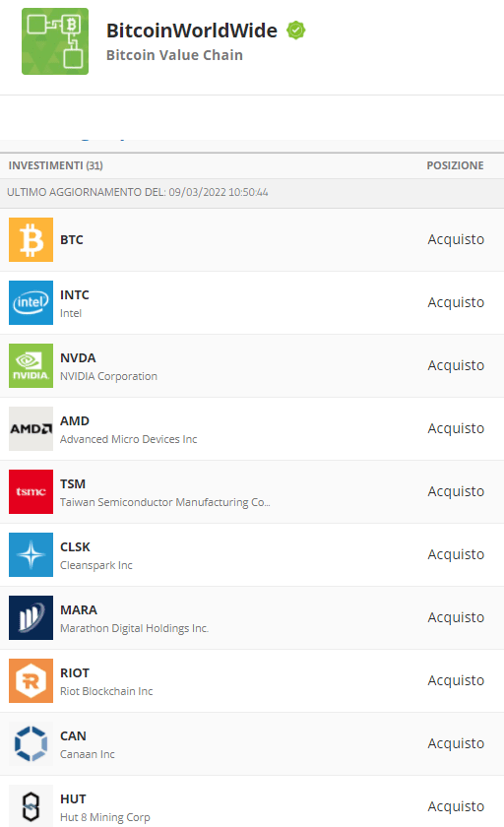Click the BitcoinWorldWide green portfolio logo

click(x=55, y=41)
